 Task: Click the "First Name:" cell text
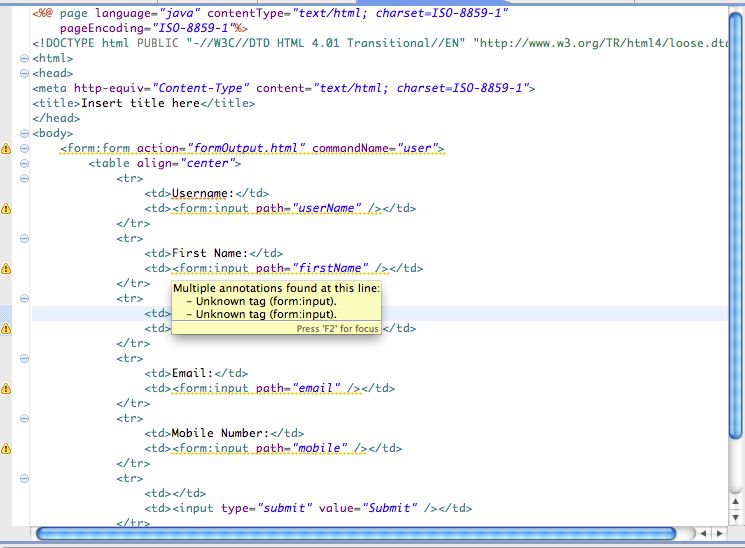pos(210,253)
